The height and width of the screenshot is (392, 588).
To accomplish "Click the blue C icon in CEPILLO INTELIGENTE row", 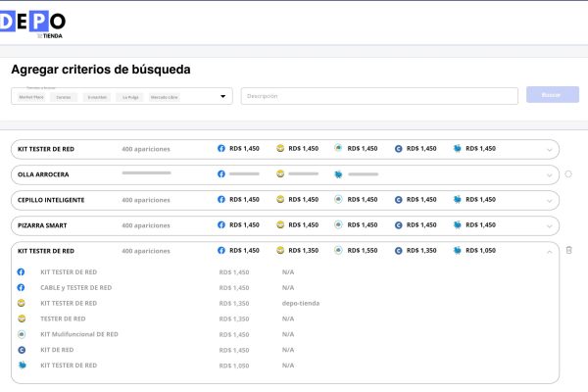I will [398, 200].
